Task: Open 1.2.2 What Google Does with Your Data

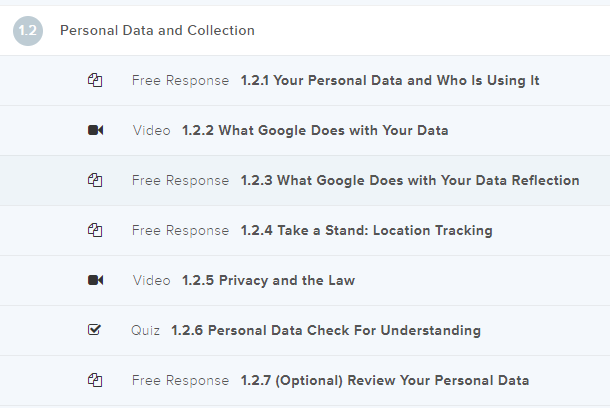Action: tap(315, 130)
